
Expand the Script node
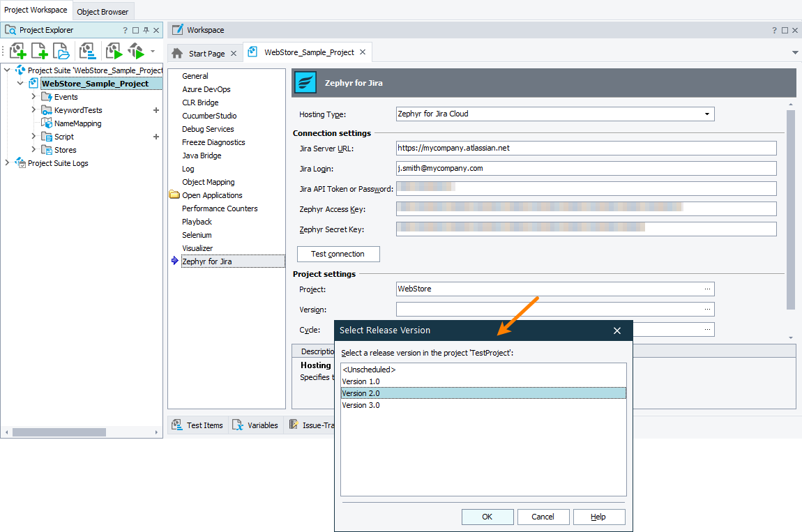33,136
